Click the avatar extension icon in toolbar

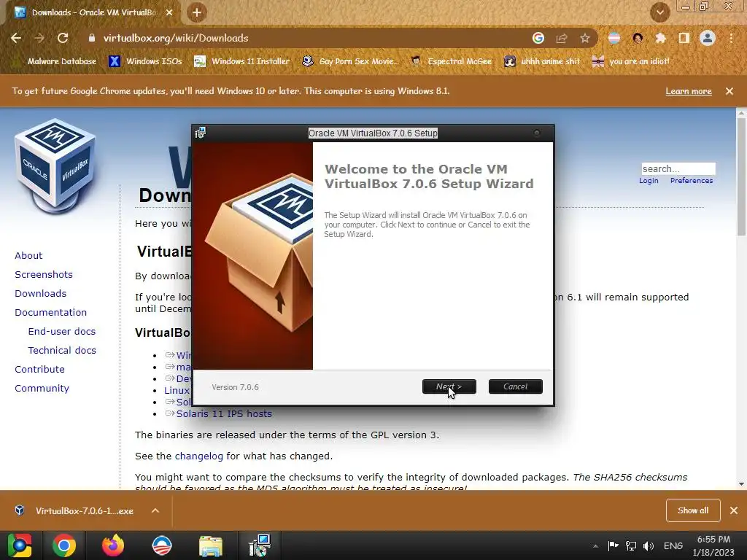tap(638, 38)
